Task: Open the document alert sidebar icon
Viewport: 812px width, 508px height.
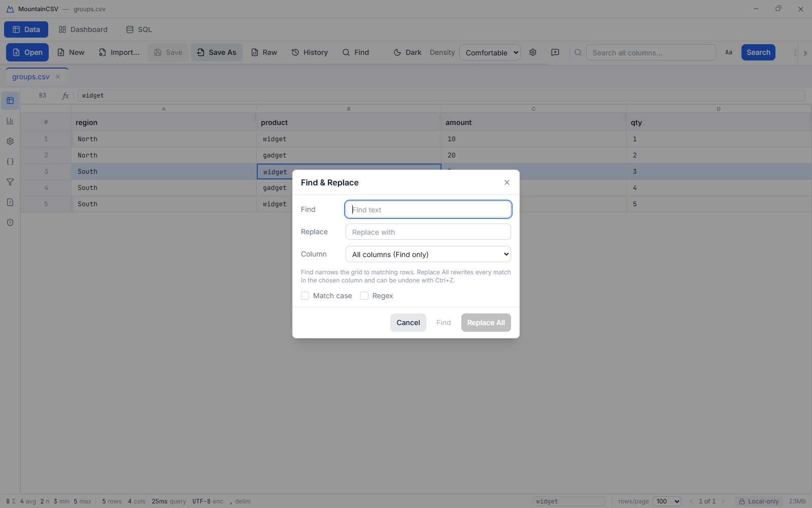Action: (x=10, y=202)
